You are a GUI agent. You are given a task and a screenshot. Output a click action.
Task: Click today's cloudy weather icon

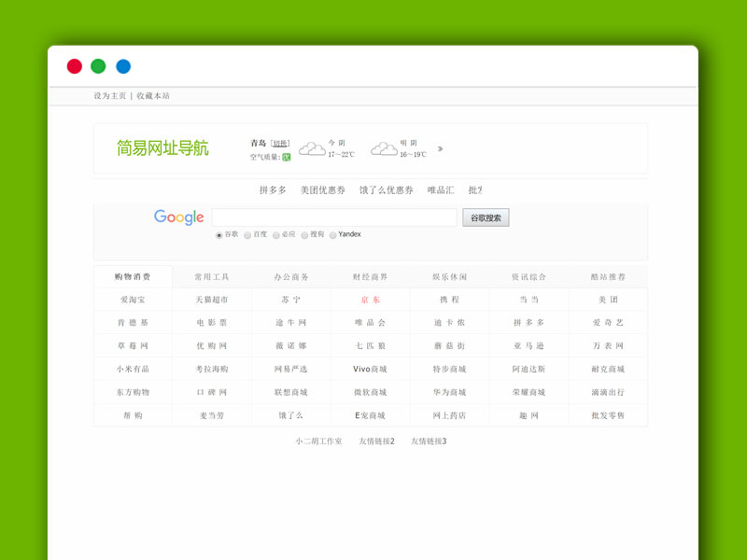[x=311, y=148]
